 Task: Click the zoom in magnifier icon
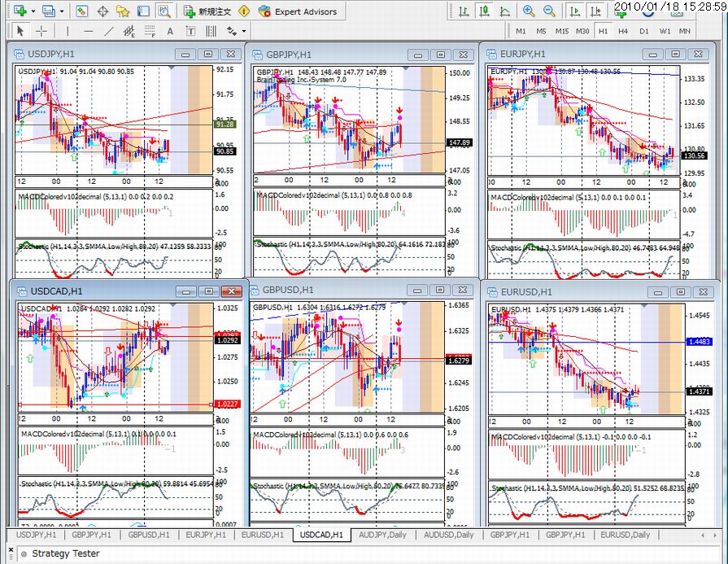pyautogui.click(x=528, y=11)
